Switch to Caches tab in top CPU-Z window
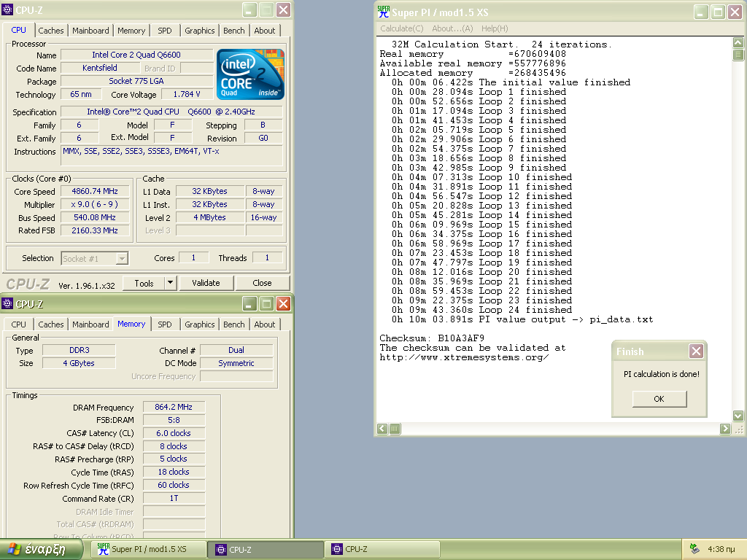Screen dimensions: 747x560 [50, 31]
